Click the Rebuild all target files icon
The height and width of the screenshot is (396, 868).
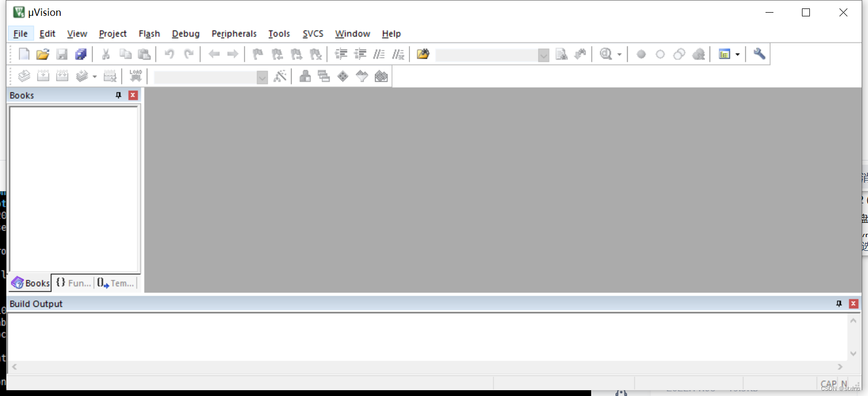(62, 77)
